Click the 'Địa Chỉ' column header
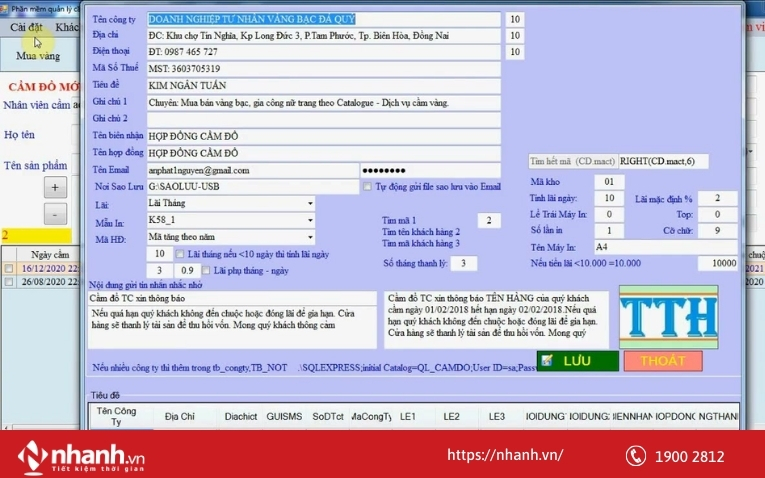 [180, 416]
